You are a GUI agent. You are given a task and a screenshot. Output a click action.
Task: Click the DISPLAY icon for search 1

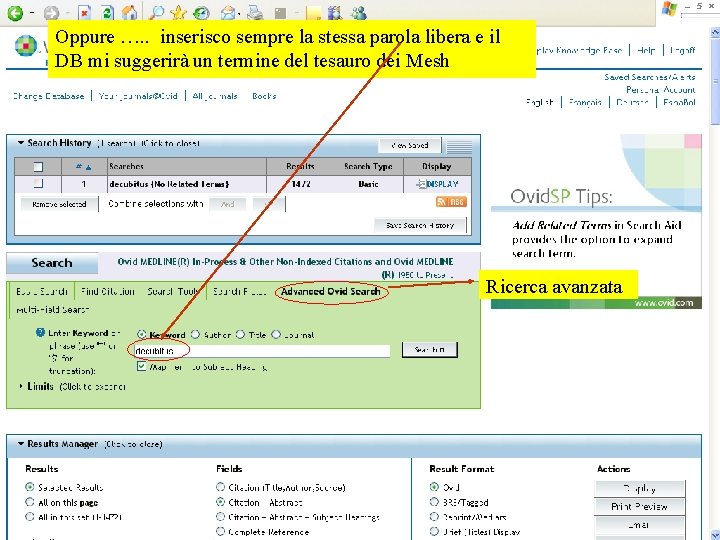(x=438, y=184)
